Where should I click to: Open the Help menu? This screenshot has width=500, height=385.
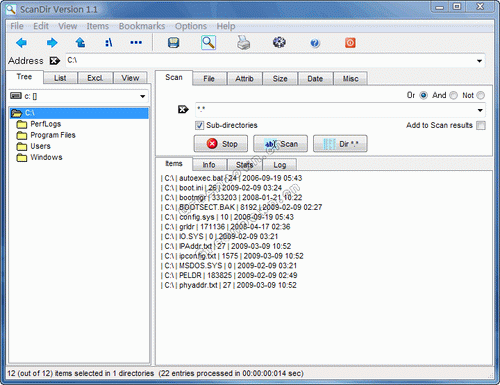point(226,26)
